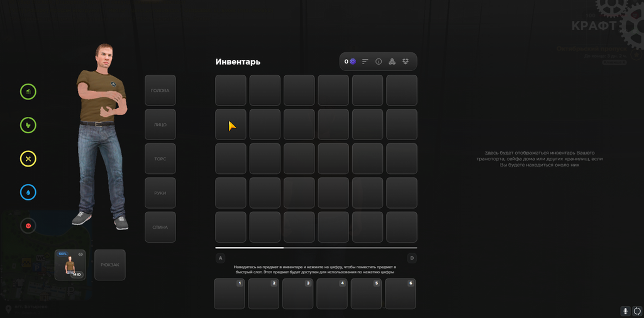Image resolution: width=644 pixels, height=318 pixels.
Task: Click the inventory page progress bar
Action: tap(316, 248)
